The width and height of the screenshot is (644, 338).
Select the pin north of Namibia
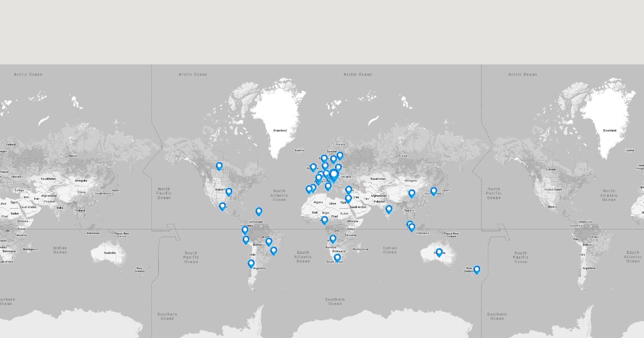click(333, 239)
